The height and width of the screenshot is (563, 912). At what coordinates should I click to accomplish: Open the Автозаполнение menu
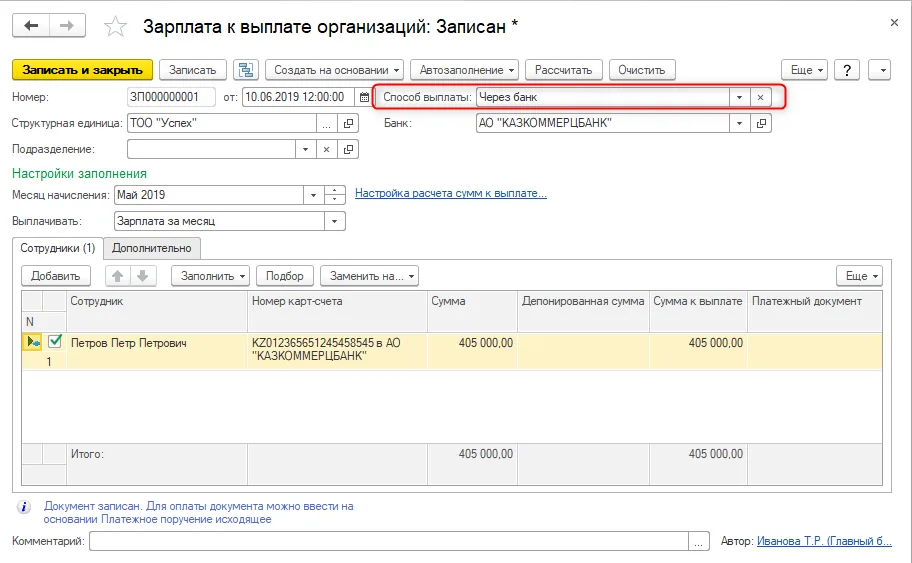click(464, 70)
